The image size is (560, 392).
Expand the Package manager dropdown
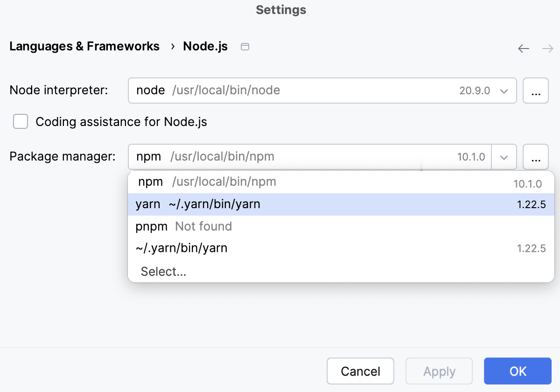[x=504, y=157]
